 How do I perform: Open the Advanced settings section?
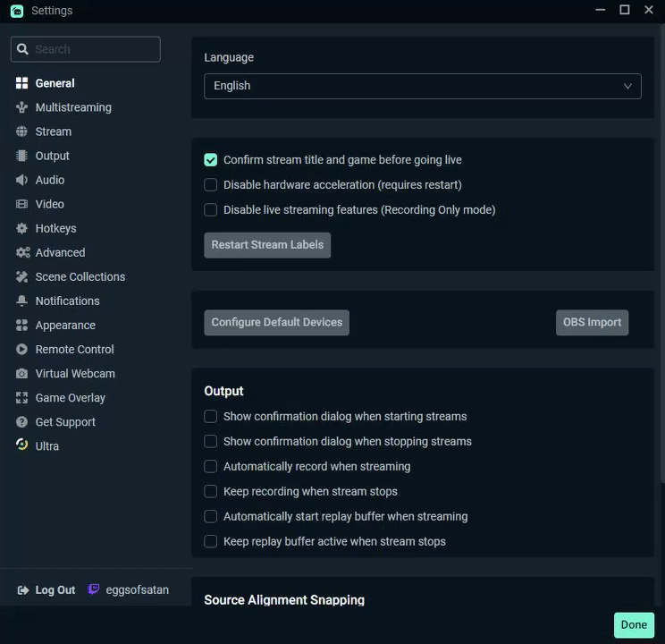[60, 252]
